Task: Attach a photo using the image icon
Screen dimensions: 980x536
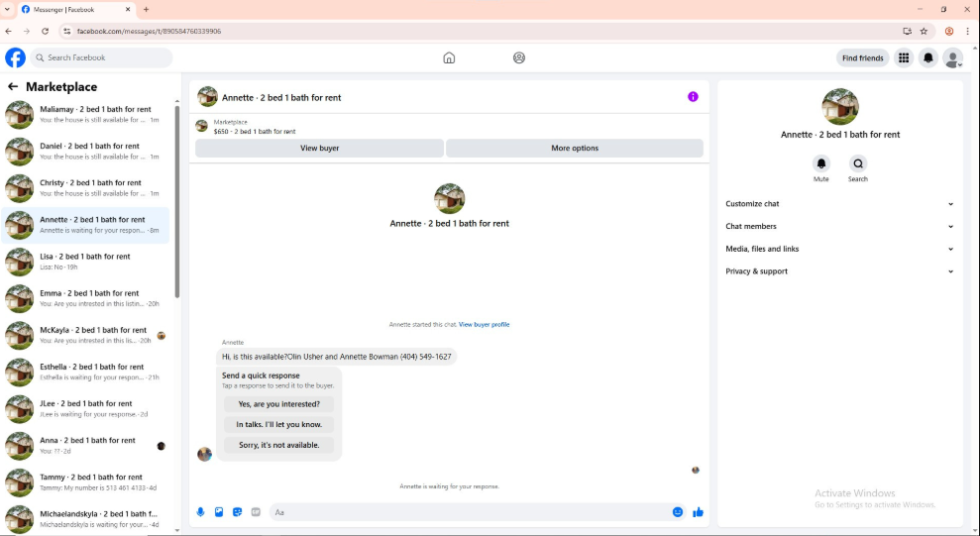Action: click(x=219, y=512)
